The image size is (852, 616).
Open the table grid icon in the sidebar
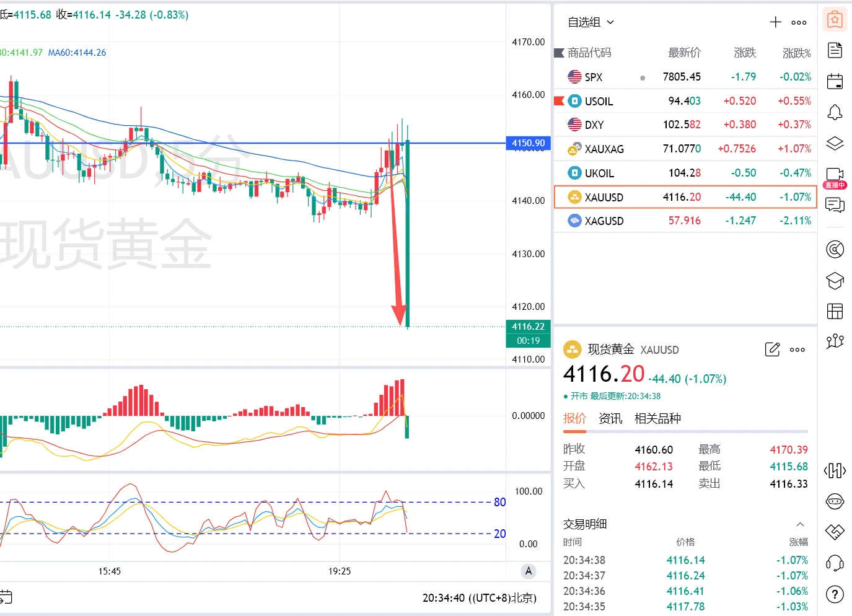pos(835,311)
